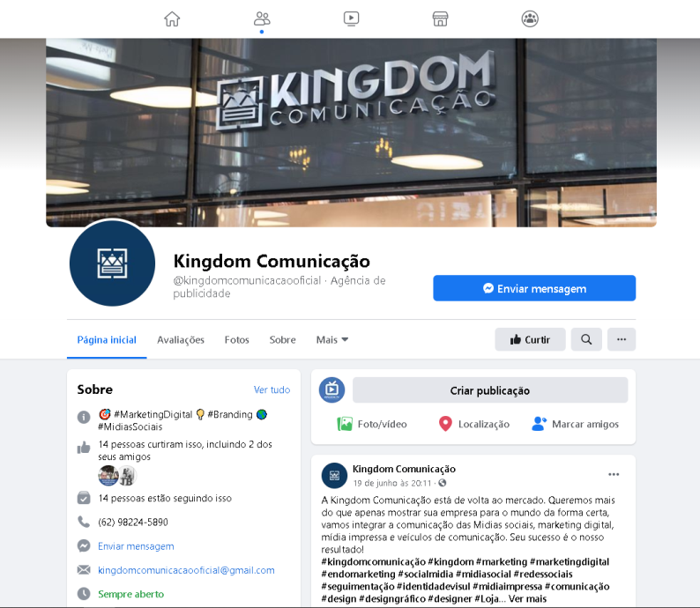The image size is (700, 608).
Task: Add Foto/vídeo to the post
Action: [371, 424]
